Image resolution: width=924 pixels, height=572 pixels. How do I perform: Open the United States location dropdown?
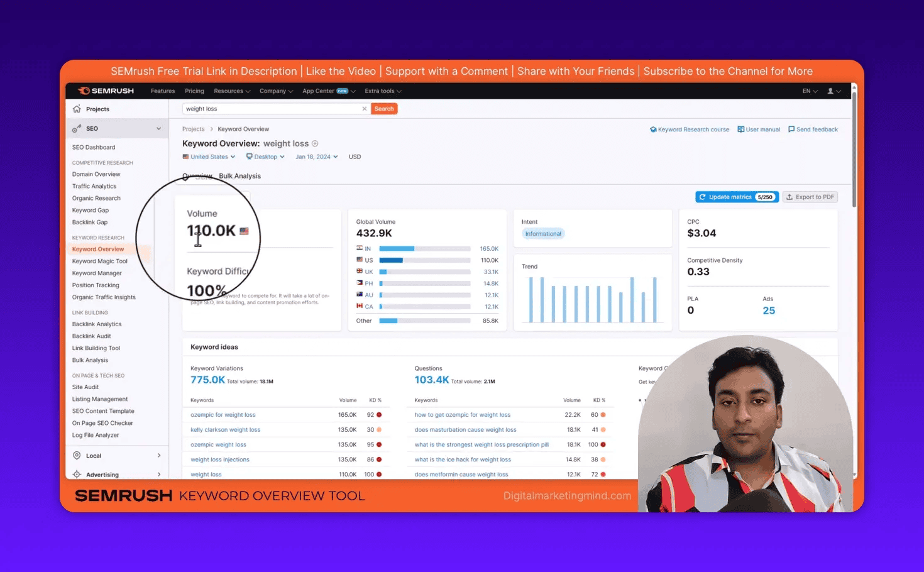coord(209,157)
